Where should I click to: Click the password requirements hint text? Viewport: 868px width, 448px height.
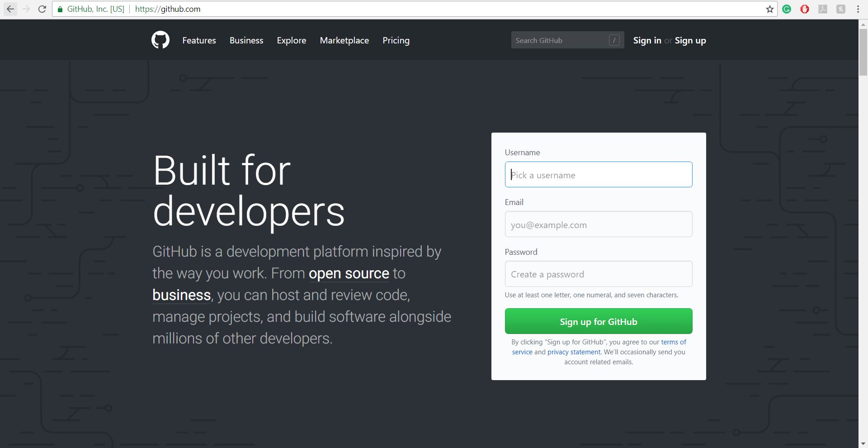(591, 295)
